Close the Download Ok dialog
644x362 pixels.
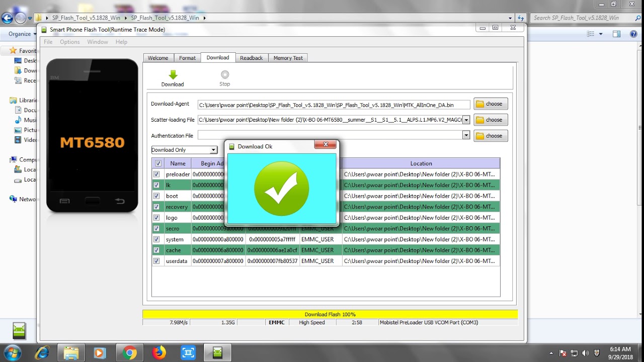pyautogui.click(x=326, y=145)
